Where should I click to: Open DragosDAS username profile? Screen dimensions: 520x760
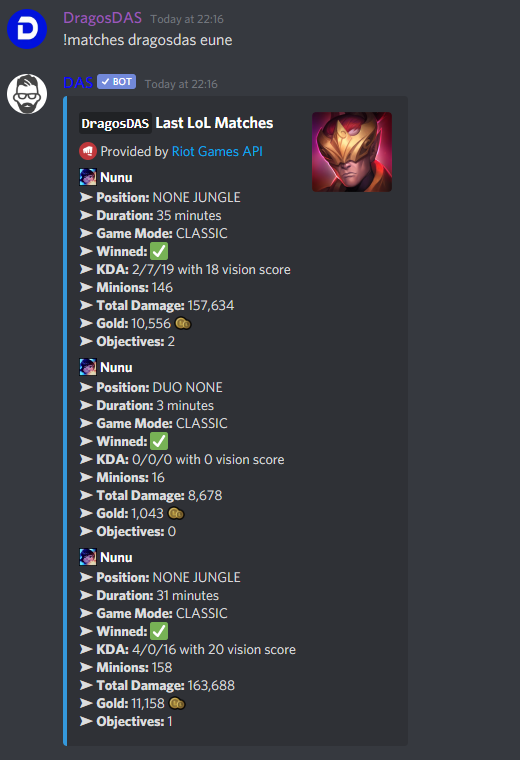point(102,18)
